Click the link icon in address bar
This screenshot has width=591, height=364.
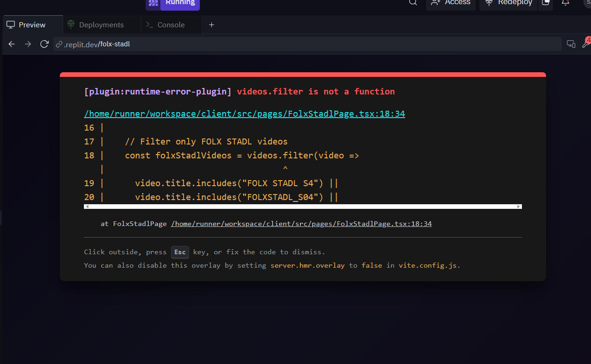click(59, 44)
